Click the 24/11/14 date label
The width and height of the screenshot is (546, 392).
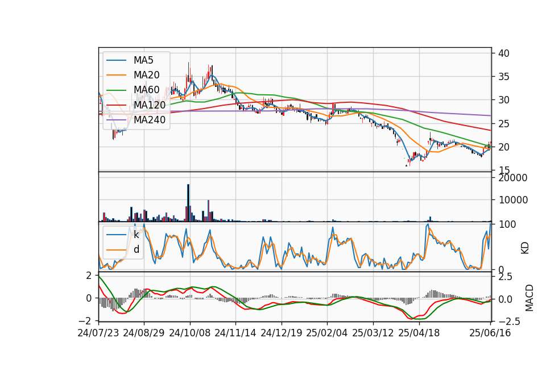coord(235,333)
